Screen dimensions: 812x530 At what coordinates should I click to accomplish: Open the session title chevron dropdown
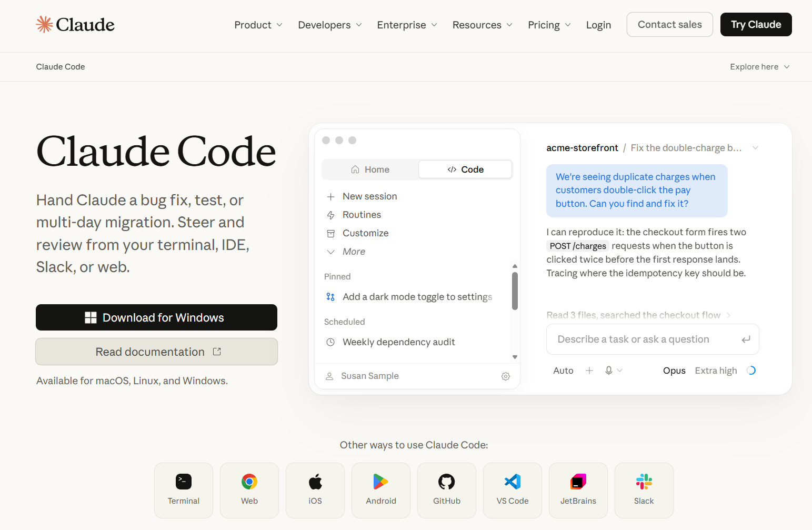(x=755, y=148)
